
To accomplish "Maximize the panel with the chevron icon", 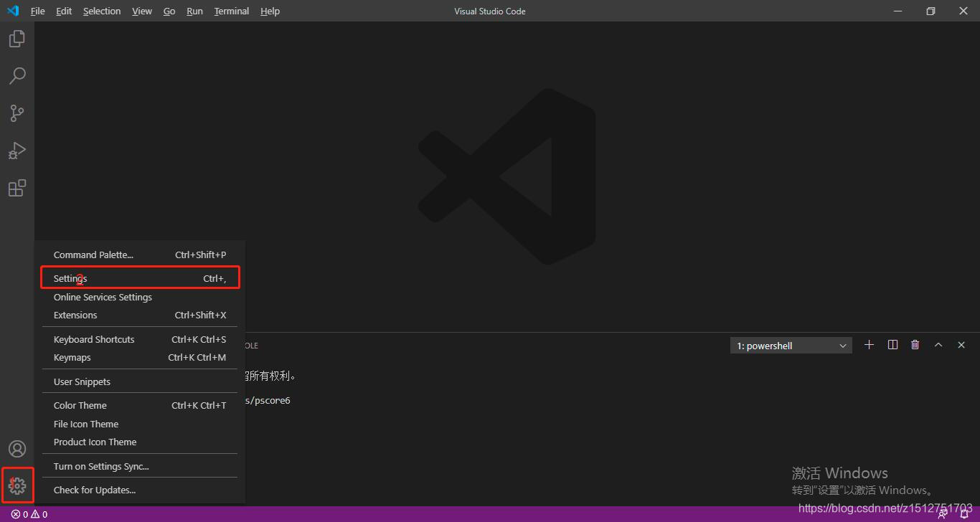I will point(938,344).
